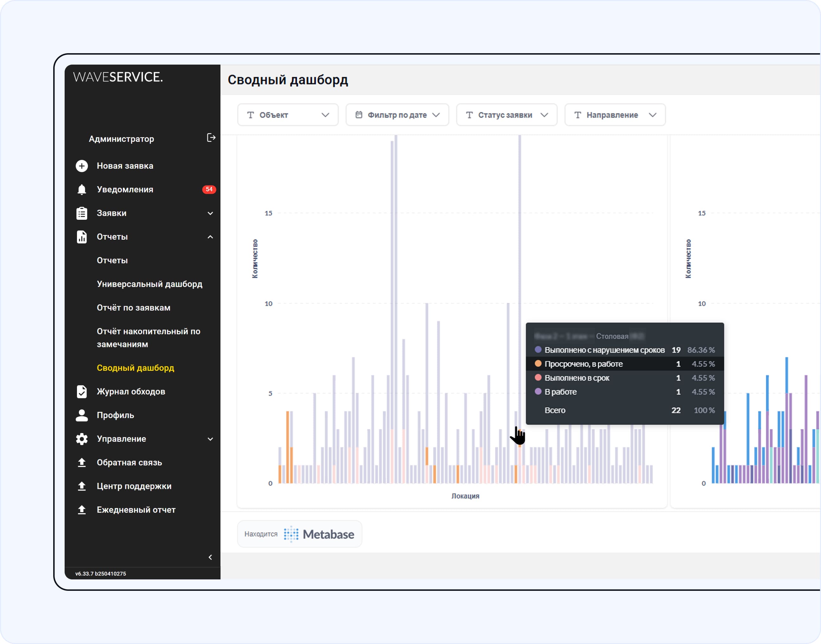Click the Metabase logo link
The width and height of the screenshot is (821, 644).
point(319,534)
